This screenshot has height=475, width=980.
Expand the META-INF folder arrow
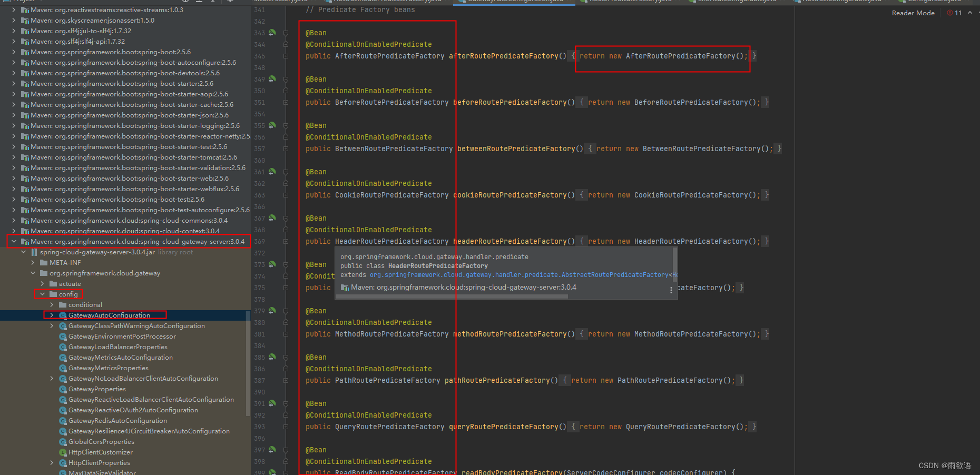[33, 263]
